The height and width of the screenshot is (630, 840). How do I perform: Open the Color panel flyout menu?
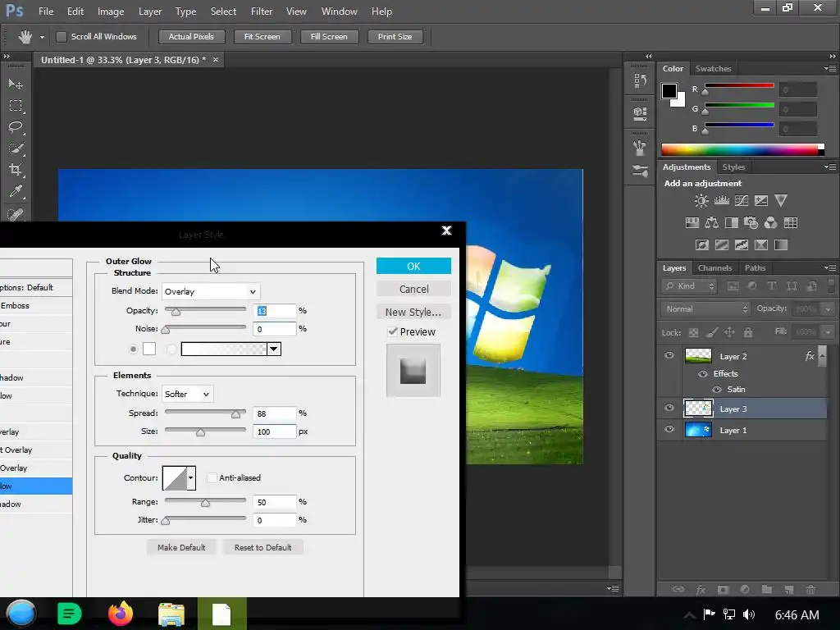830,69
